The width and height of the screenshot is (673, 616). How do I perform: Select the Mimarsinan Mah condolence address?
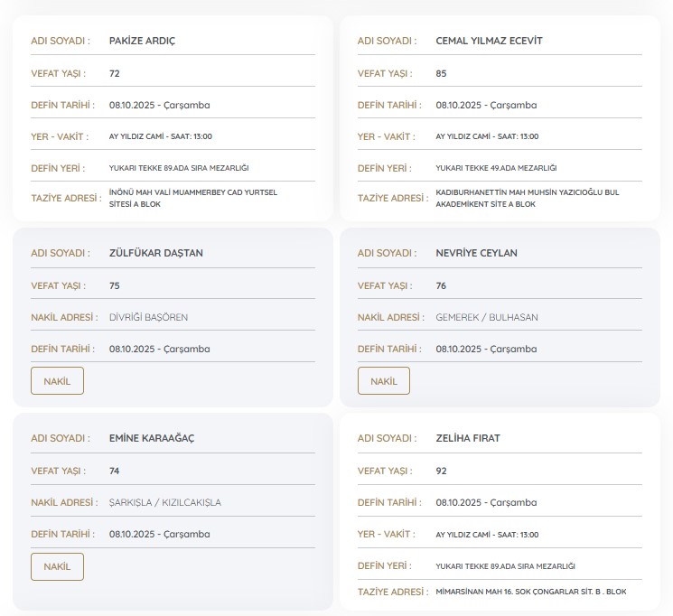coord(530,592)
